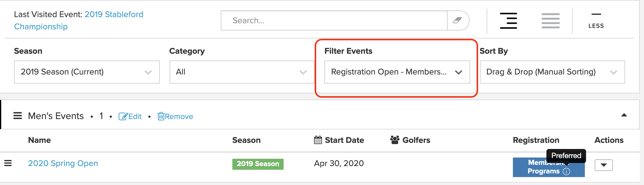Click the Men's Events drag handle icon

tap(18, 116)
